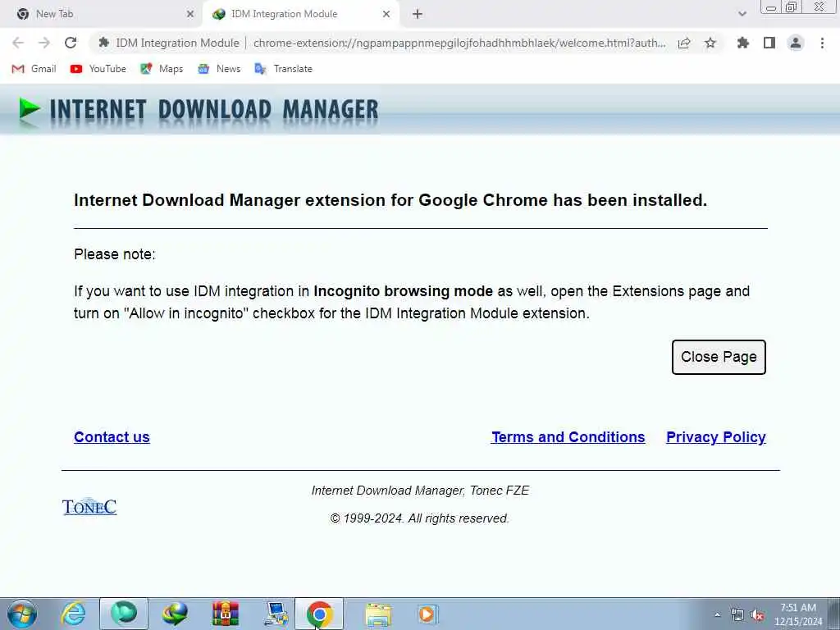Open the Translate bookmark

point(283,69)
